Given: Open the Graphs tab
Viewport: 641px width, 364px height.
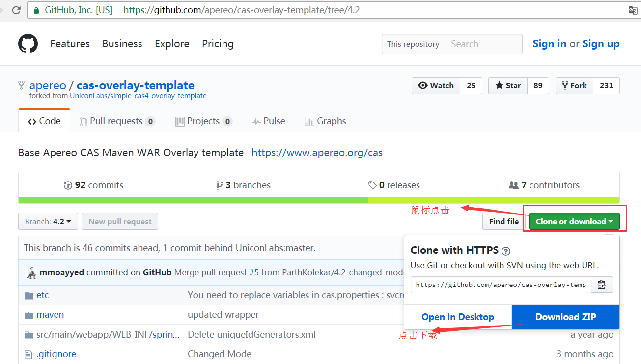Looking at the screenshot, I should coord(325,121).
